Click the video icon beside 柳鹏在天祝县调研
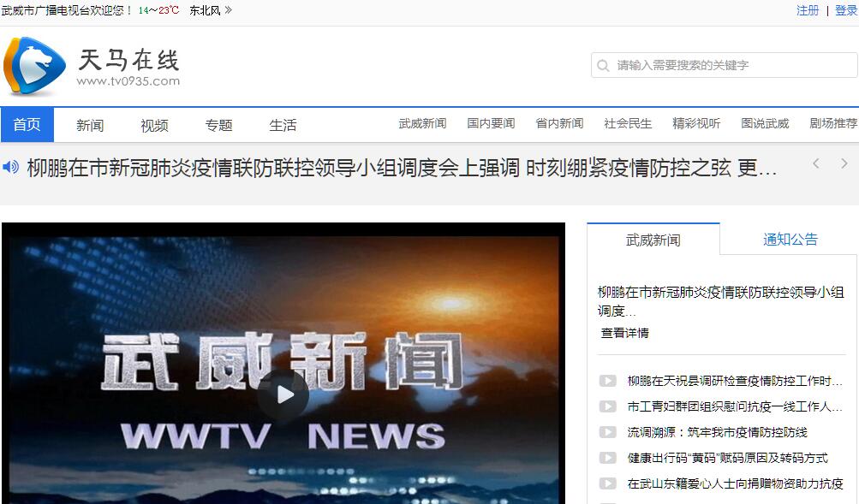Screen dimensions: 859x504 coord(607,381)
